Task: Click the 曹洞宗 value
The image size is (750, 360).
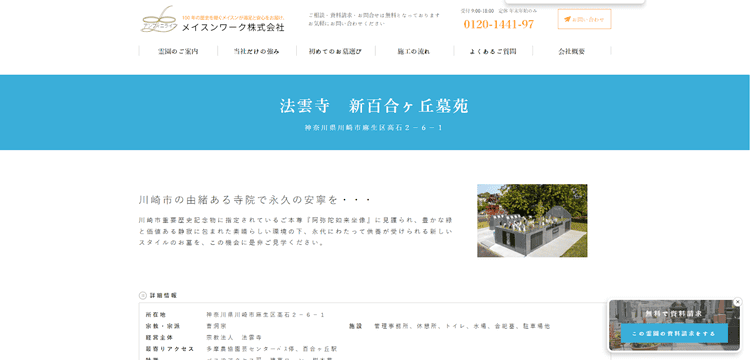Action: click(x=216, y=326)
